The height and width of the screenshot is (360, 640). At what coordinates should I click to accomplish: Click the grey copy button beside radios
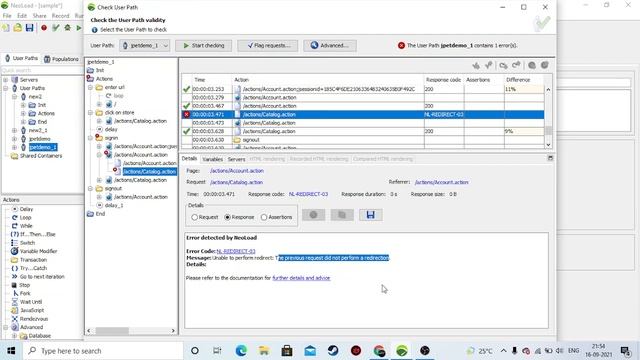click(342, 215)
